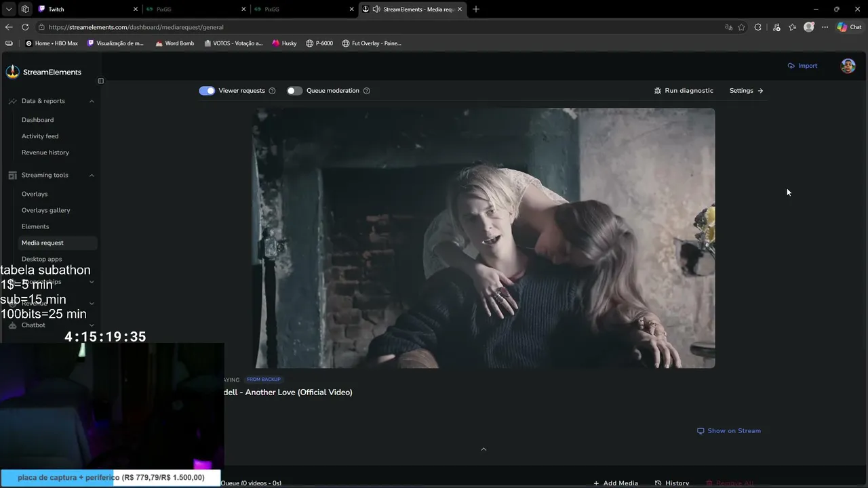Click the Add Media plus icon
Image resolution: width=868 pixels, height=488 pixels.
[x=596, y=483]
